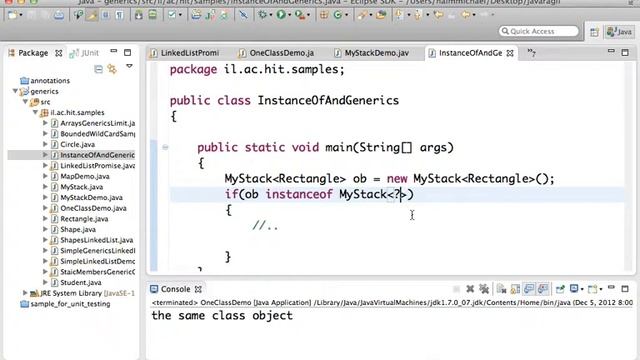Switch to the JUnit view tab
Screen dimensions: 640x360
pos(84,53)
